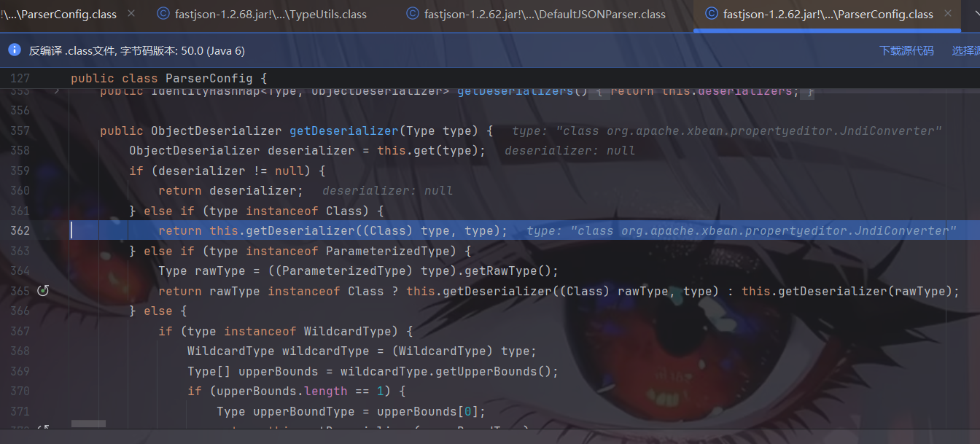Click the 下载源代码 download sources link
The image size is (980, 444).
[906, 50]
